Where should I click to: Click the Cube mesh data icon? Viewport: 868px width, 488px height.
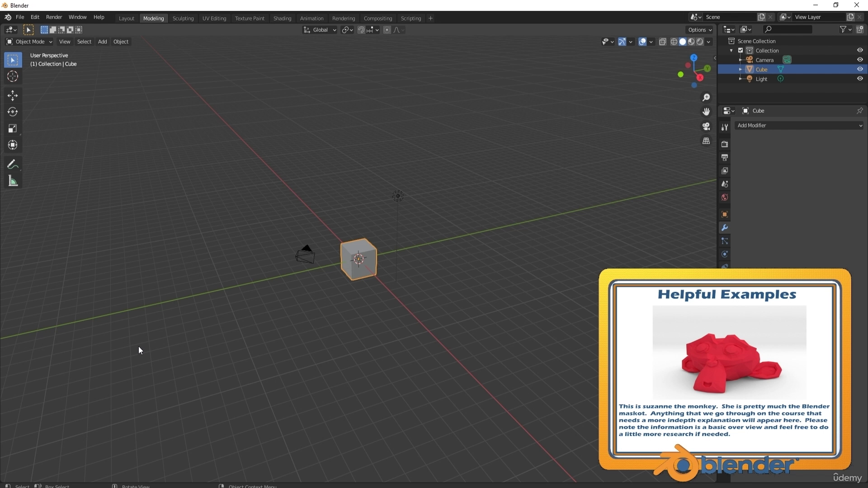pos(781,69)
